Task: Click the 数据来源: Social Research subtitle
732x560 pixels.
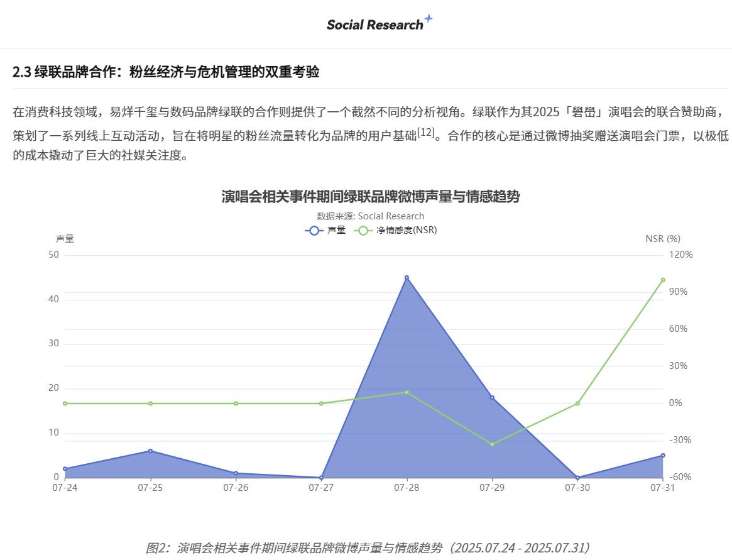Action: click(371, 216)
